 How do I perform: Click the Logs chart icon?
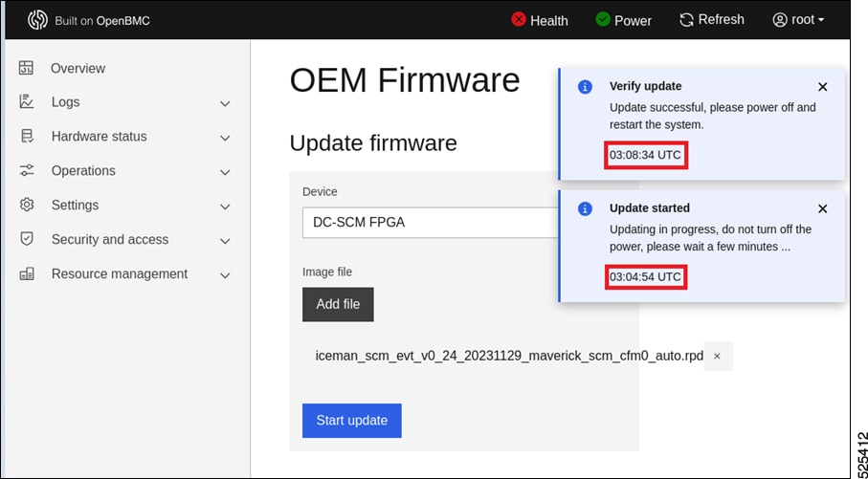[x=27, y=102]
